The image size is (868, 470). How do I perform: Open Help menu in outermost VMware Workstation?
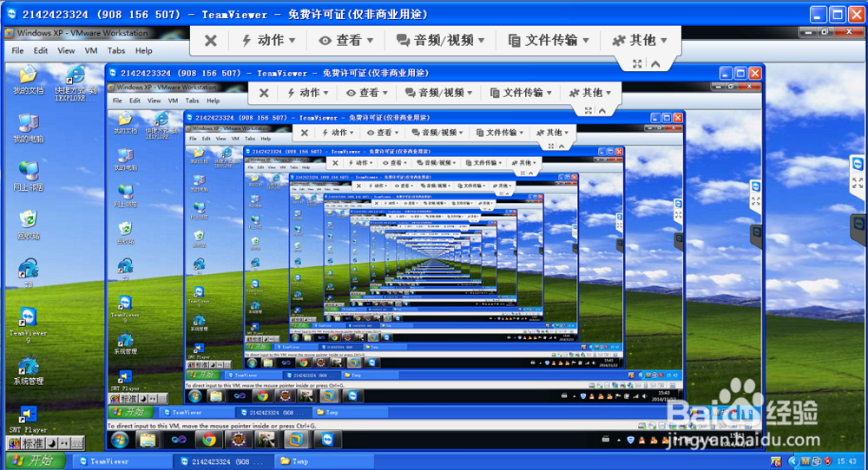[x=143, y=50]
